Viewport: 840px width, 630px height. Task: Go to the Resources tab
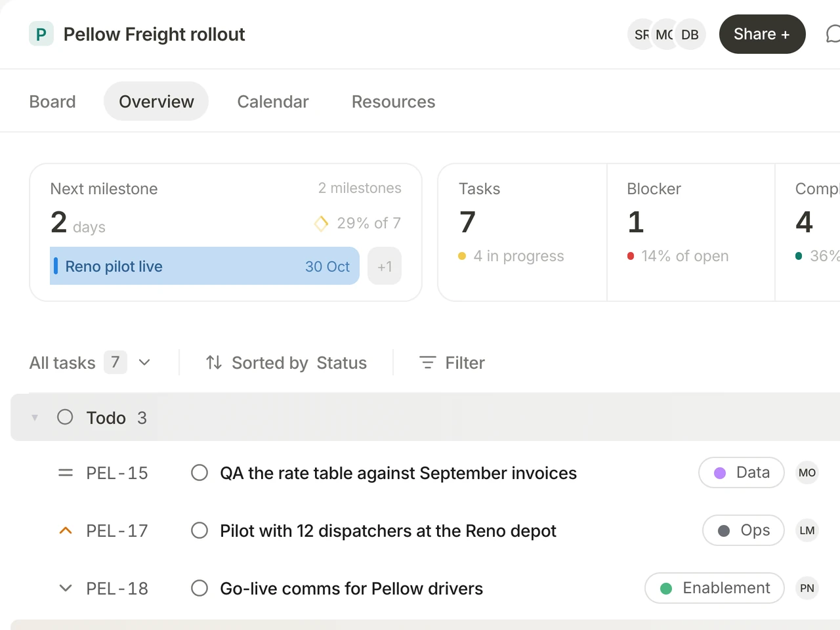click(x=393, y=102)
